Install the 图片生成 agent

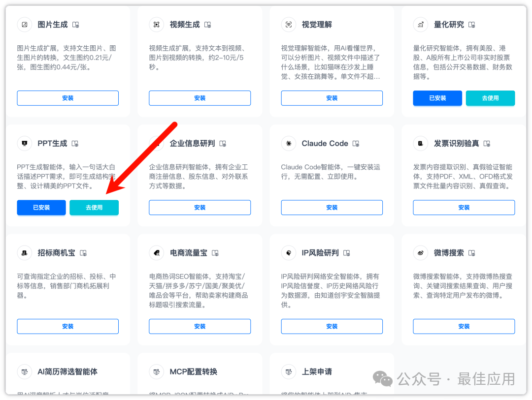pyautogui.click(x=68, y=98)
